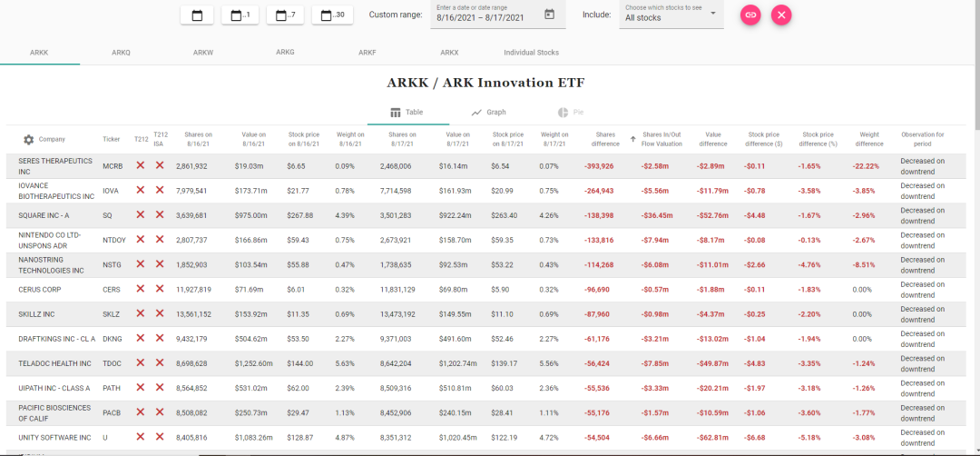Click the T212 ISA red X for NTDOY
Viewport: 980px width, 456px height.
pyautogui.click(x=160, y=240)
